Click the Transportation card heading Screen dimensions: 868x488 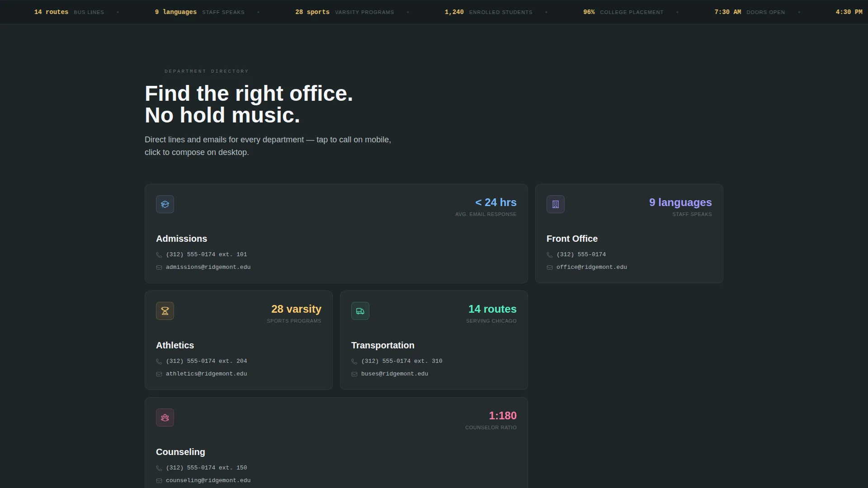[383, 345]
